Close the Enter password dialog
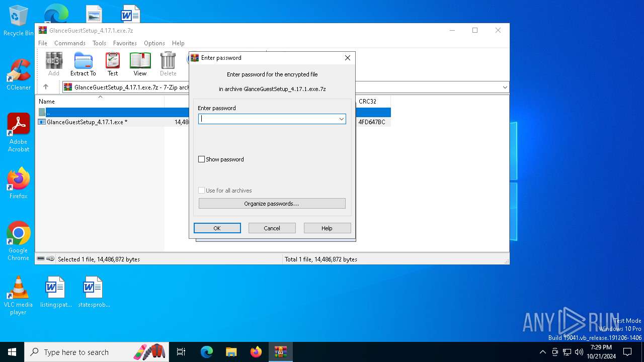 coord(347,58)
